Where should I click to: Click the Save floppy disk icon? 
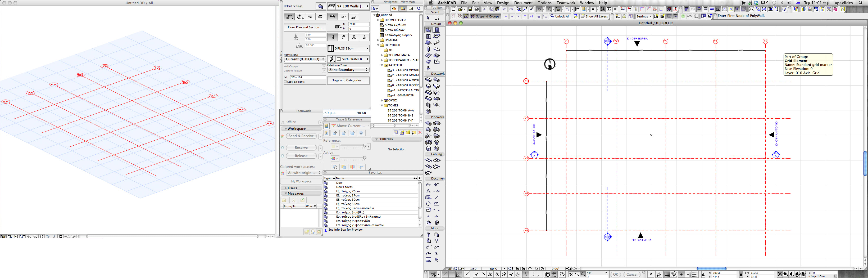(x=470, y=10)
